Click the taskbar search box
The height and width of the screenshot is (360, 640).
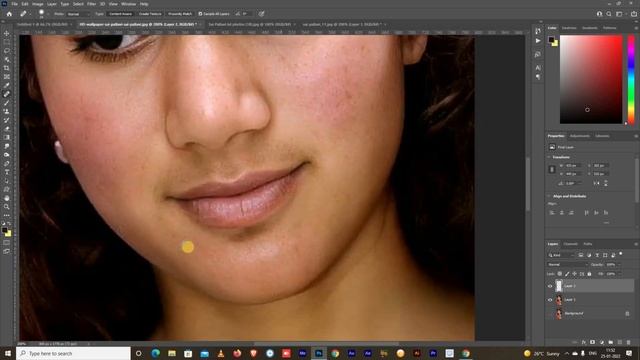pos(73,353)
